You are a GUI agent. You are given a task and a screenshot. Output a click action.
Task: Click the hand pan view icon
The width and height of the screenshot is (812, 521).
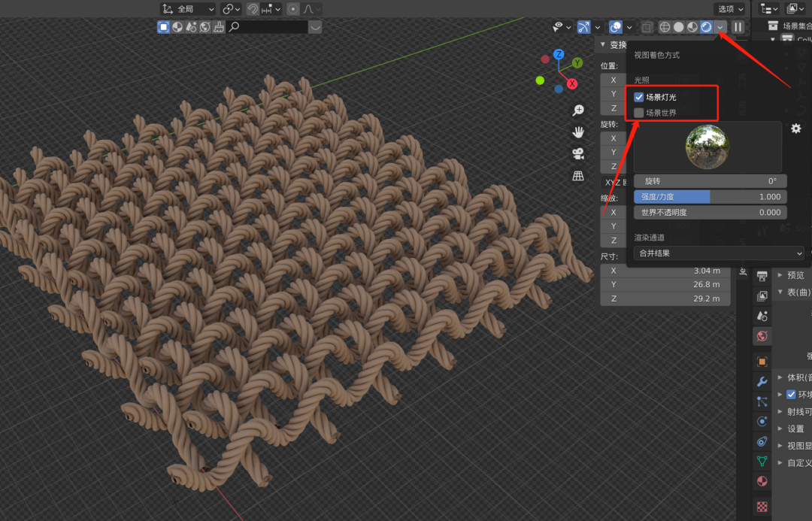pyautogui.click(x=578, y=132)
